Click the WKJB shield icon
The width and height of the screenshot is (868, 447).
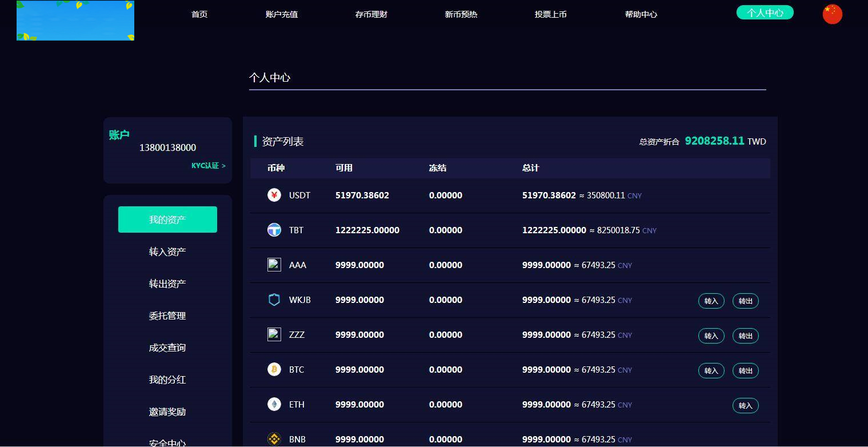tap(274, 300)
